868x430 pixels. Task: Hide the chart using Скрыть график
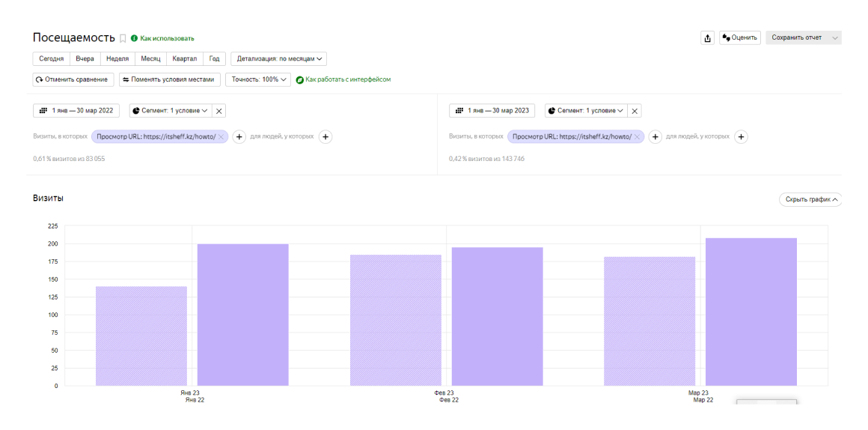810,199
